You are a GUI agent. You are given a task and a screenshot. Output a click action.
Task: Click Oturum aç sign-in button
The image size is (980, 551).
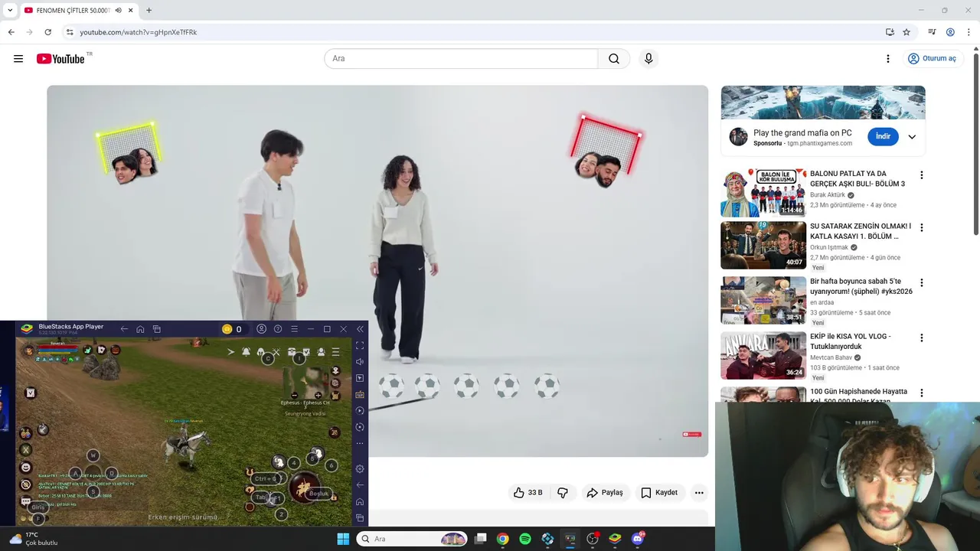932,59
